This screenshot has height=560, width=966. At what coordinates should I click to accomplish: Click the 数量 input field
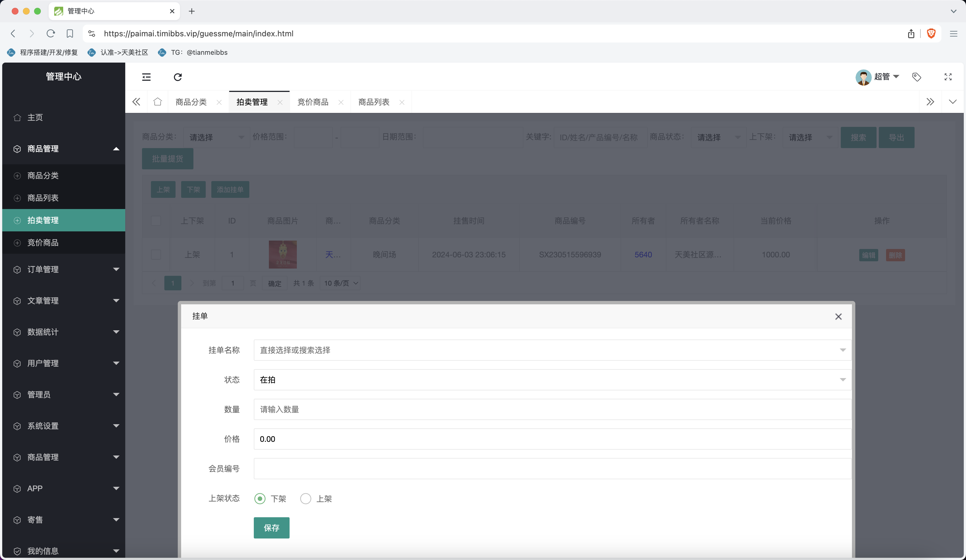[x=552, y=409]
